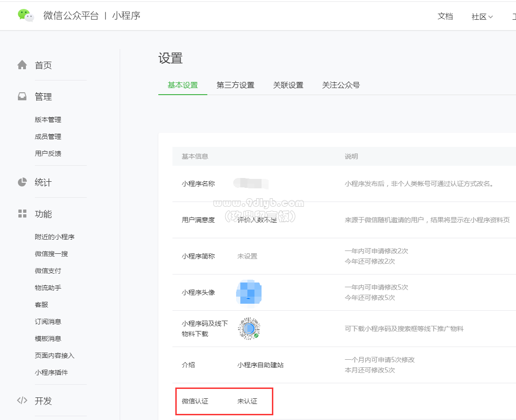
Task: Switch to the 第三方设置 tab
Action: coord(236,85)
